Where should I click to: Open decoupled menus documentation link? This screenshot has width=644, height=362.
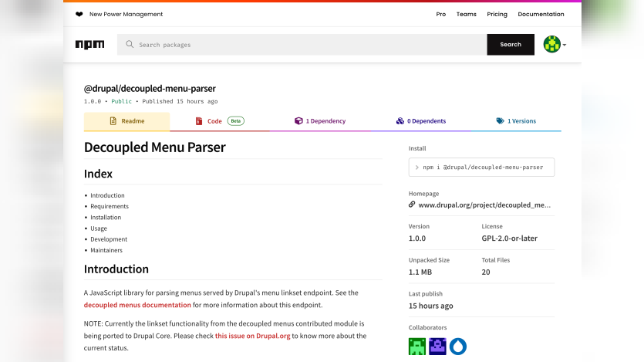(x=137, y=305)
